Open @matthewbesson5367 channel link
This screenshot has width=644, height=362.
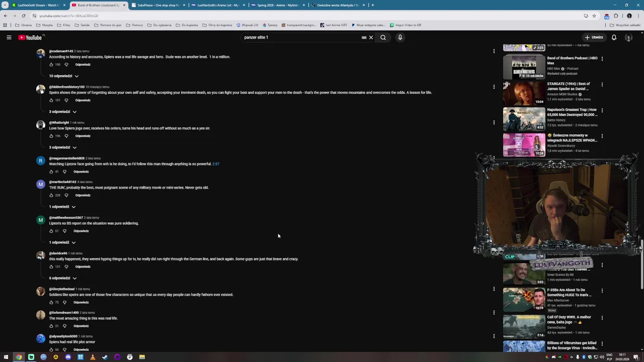point(66,218)
